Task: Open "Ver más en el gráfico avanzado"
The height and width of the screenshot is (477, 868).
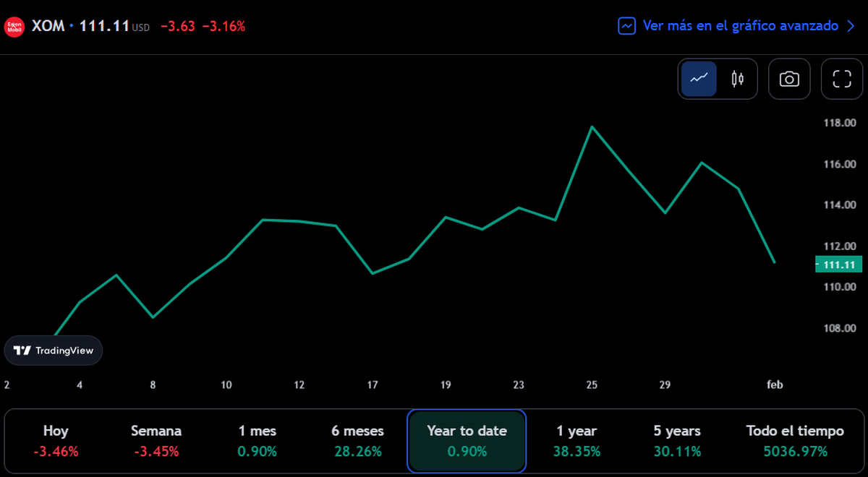Action: [740, 25]
